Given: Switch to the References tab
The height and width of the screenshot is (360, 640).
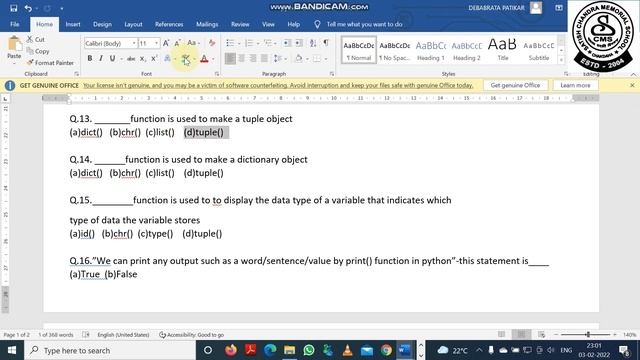Looking at the screenshot, I should (x=169, y=24).
